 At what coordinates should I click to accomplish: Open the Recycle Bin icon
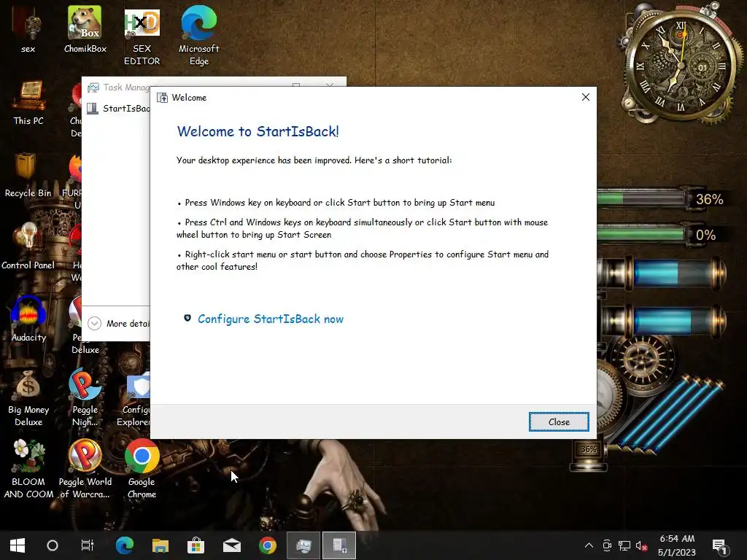point(28,175)
